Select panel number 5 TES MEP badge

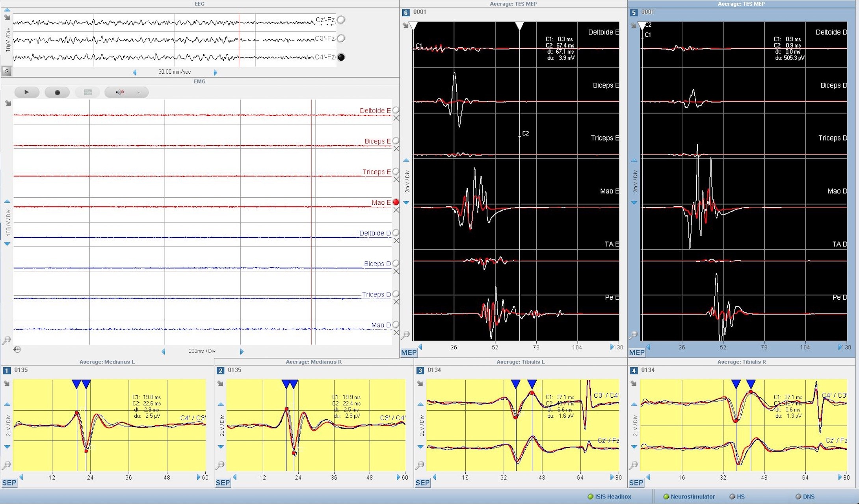(x=634, y=13)
